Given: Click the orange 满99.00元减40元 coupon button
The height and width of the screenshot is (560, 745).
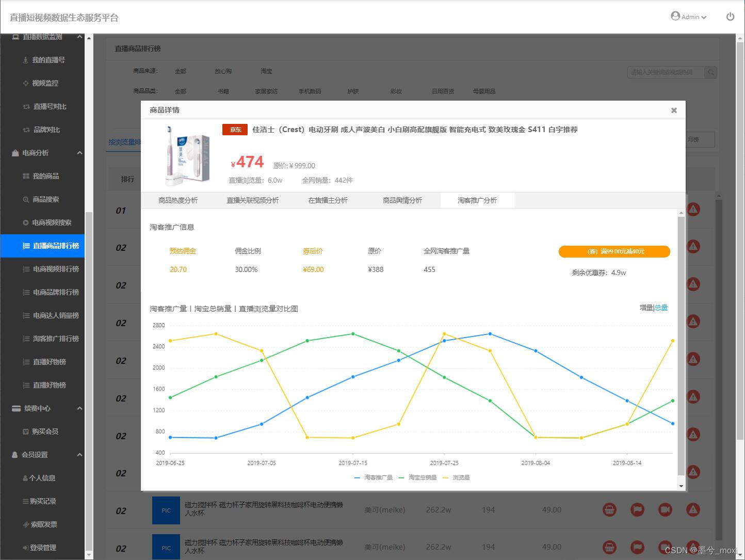Looking at the screenshot, I should pos(614,251).
